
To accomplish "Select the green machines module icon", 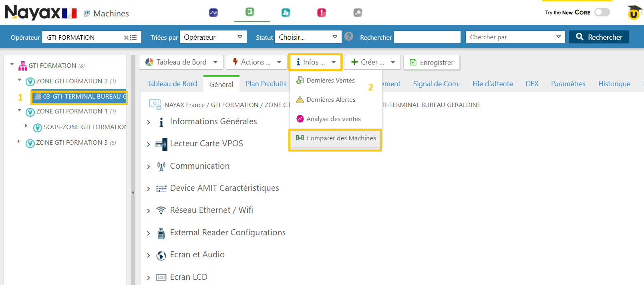I will coord(250,12).
